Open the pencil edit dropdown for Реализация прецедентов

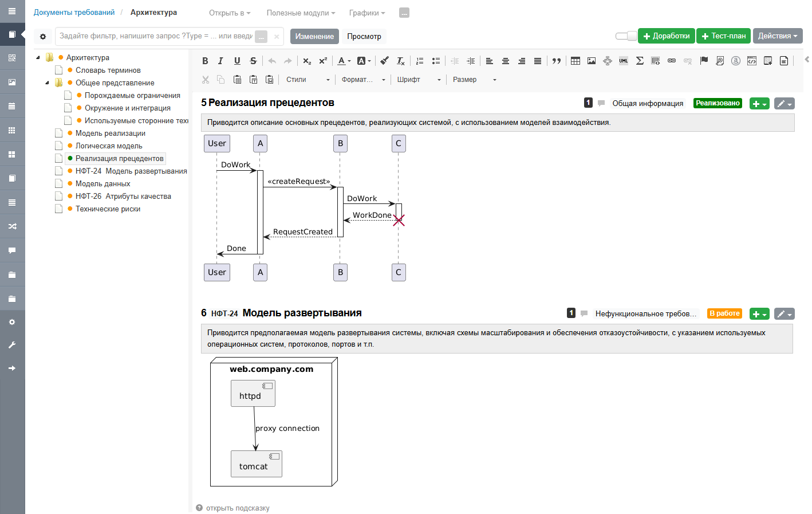point(784,104)
